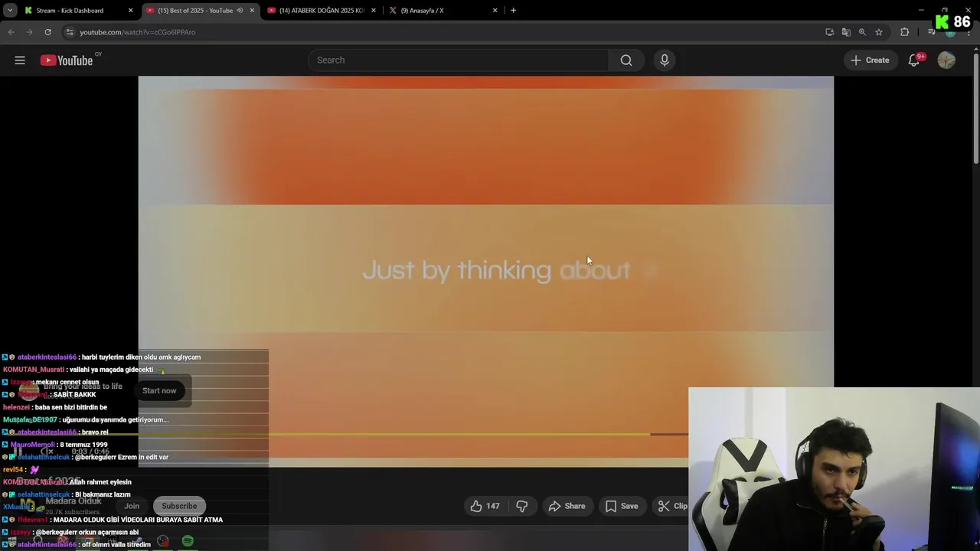Image resolution: width=980 pixels, height=551 pixels.
Task: Click chat message 'Allah rahmet eylesin'
Action: (x=100, y=482)
